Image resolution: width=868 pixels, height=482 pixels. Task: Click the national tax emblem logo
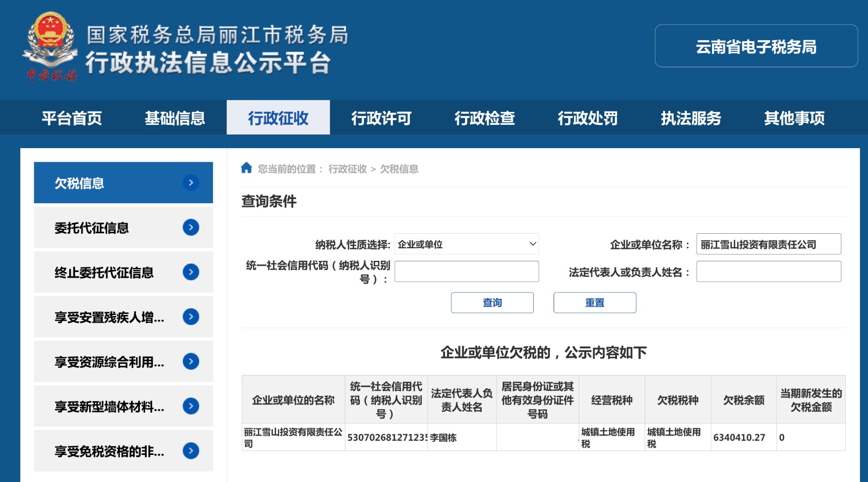click(x=50, y=46)
